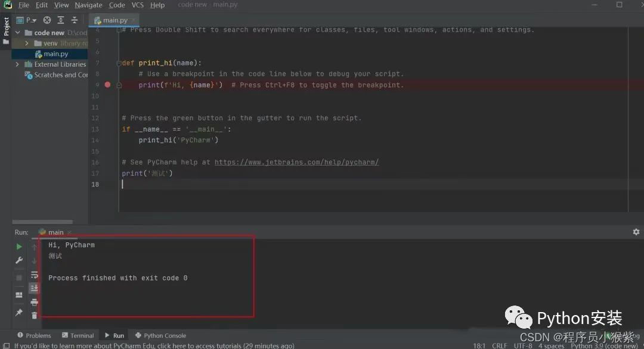The height and width of the screenshot is (349, 644).
Task: Toggle Scroll to End in the run console
Action: point(35,288)
